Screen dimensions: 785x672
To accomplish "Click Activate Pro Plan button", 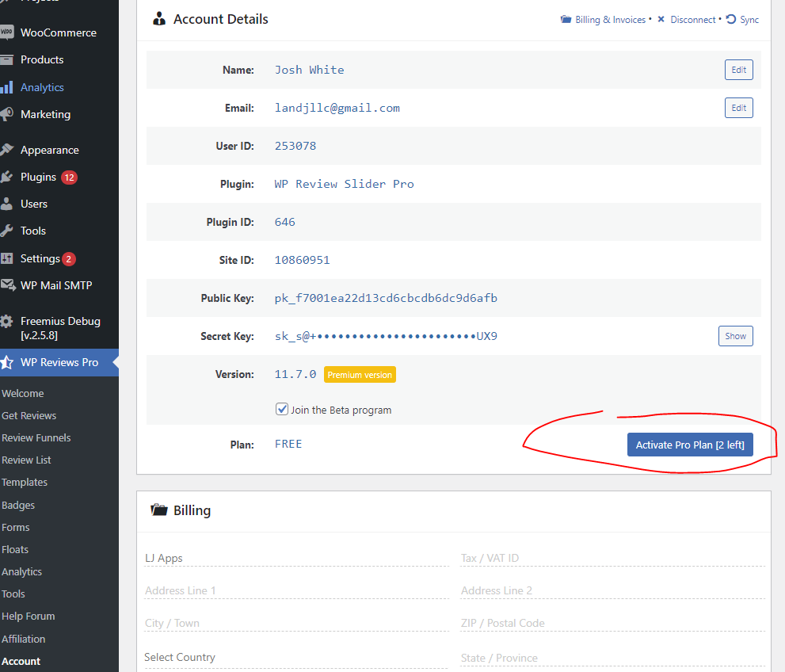I will [x=690, y=445].
